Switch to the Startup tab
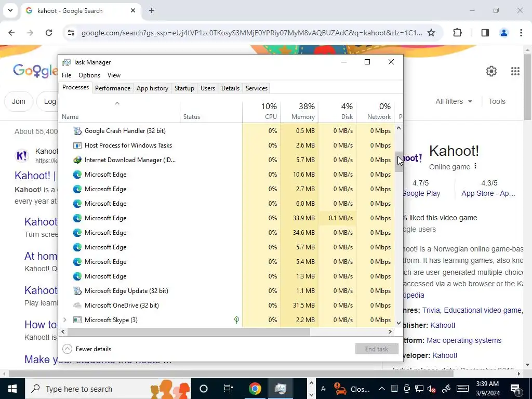The image size is (532, 399). point(184,88)
